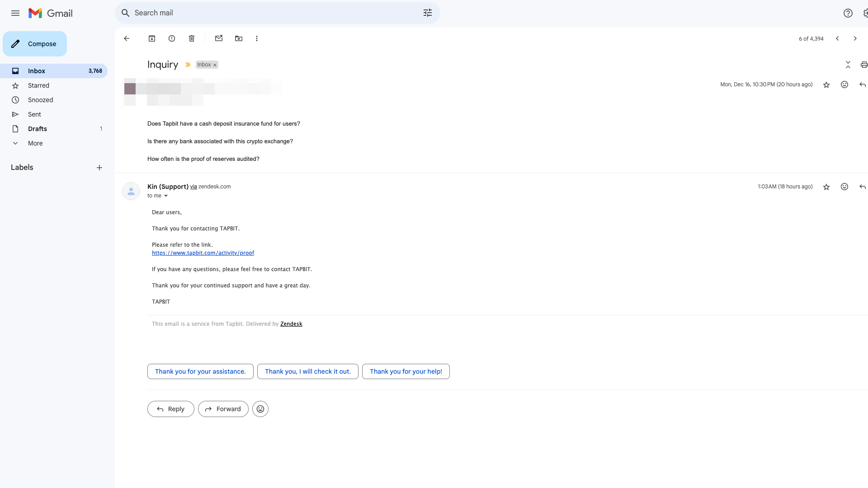Click the search magnifier icon
The height and width of the screenshot is (488, 868).
click(126, 13)
